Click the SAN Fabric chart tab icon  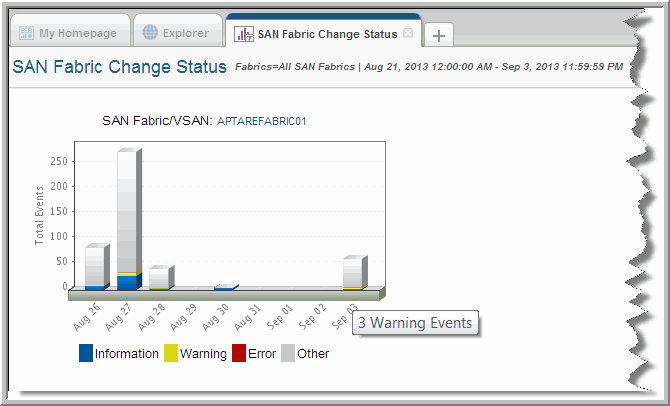(243, 34)
